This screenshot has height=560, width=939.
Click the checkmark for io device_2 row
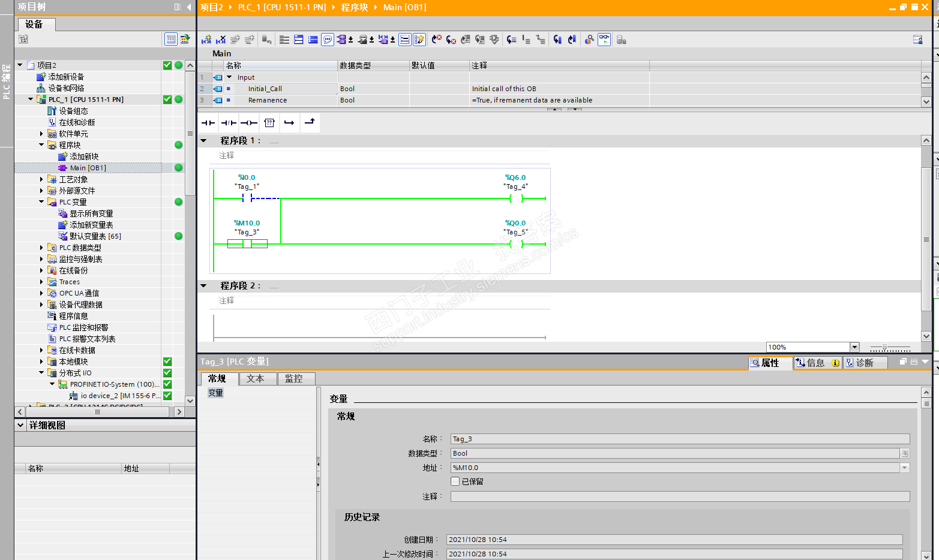tap(167, 396)
